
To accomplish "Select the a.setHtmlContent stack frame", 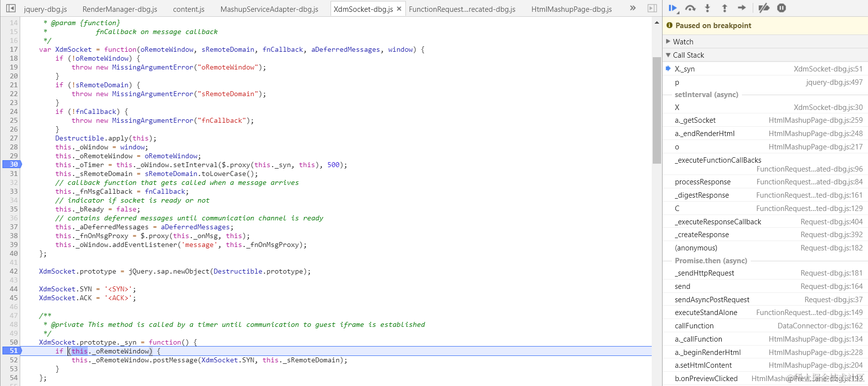I will [765, 365].
